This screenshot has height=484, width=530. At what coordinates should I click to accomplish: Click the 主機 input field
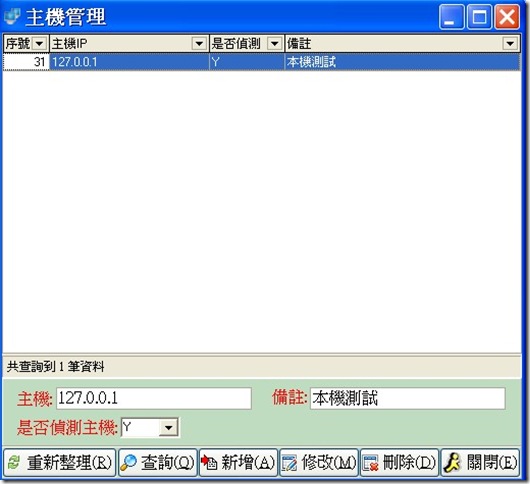[154, 398]
